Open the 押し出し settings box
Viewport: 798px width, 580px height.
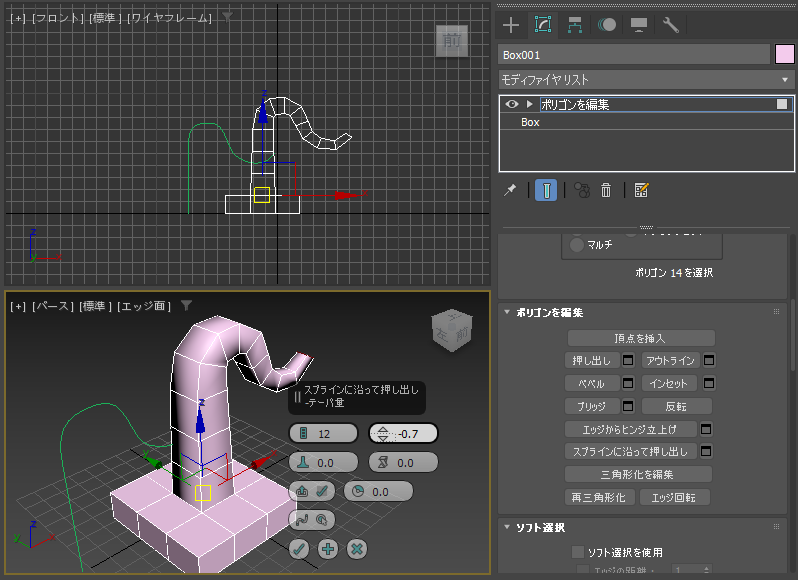pos(628,361)
